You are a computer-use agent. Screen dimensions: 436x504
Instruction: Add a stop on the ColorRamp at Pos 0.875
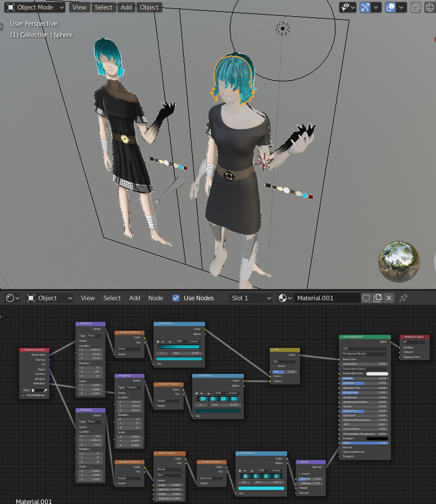click(240, 471)
